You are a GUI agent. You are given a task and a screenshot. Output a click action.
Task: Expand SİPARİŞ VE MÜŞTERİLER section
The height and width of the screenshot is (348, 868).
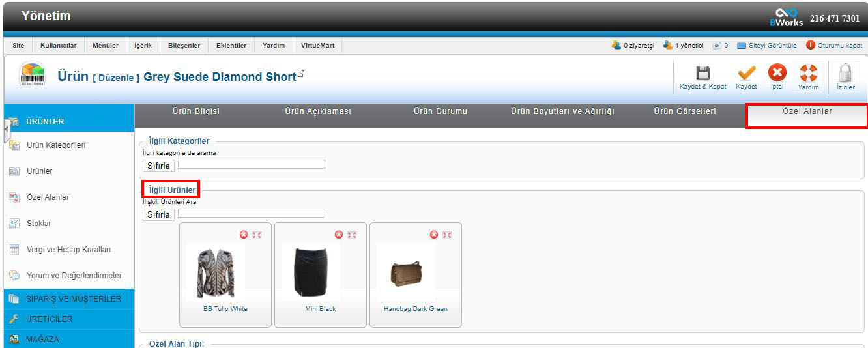(x=69, y=299)
